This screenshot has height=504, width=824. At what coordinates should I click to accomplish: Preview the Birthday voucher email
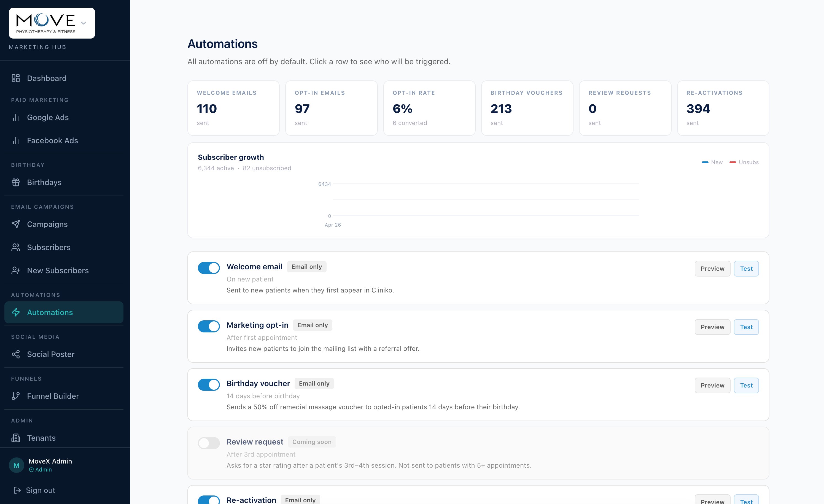click(712, 385)
